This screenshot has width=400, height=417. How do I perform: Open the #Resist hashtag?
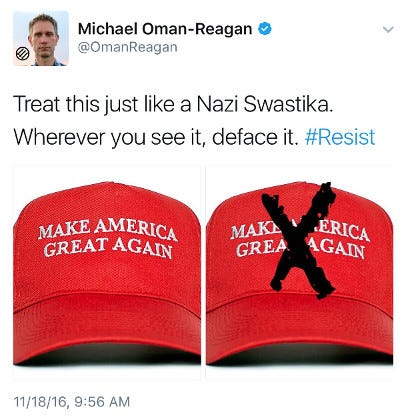click(x=340, y=137)
